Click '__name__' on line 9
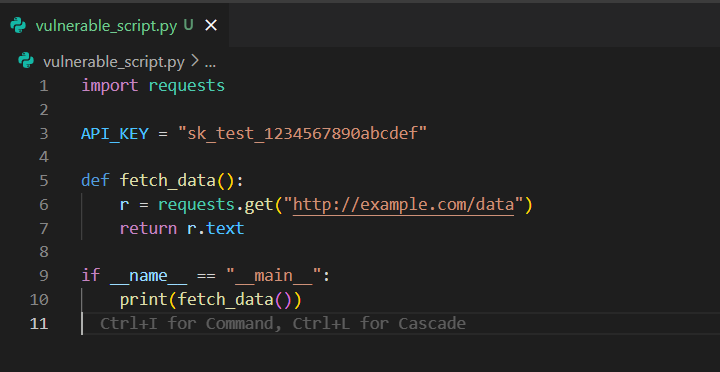This screenshot has height=372, width=720. (148, 276)
